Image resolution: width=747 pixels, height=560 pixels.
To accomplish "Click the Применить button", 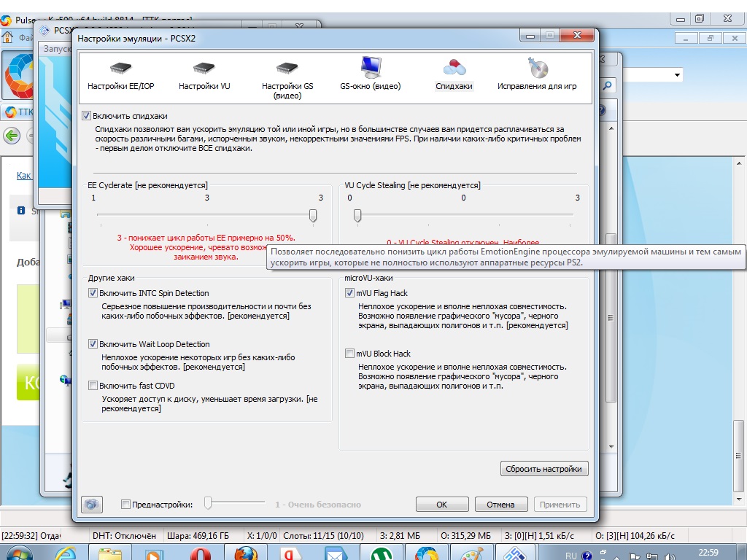I will (x=560, y=505).
